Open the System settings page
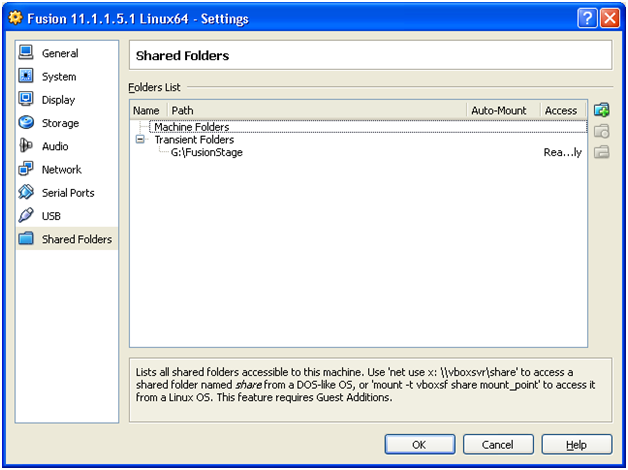The width and height of the screenshot is (628, 470). [x=67, y=76]
